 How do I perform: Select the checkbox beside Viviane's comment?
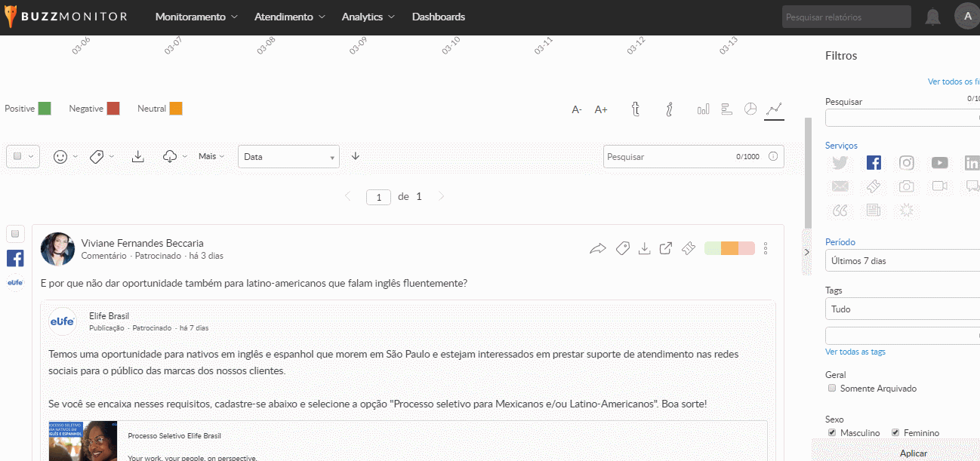15,233
